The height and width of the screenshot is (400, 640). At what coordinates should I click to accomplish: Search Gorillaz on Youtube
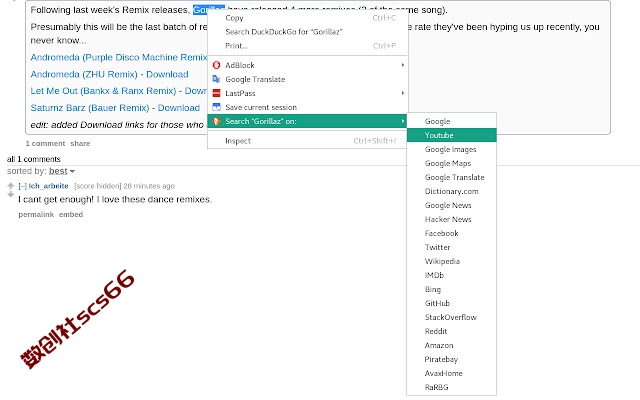[452, 135]
